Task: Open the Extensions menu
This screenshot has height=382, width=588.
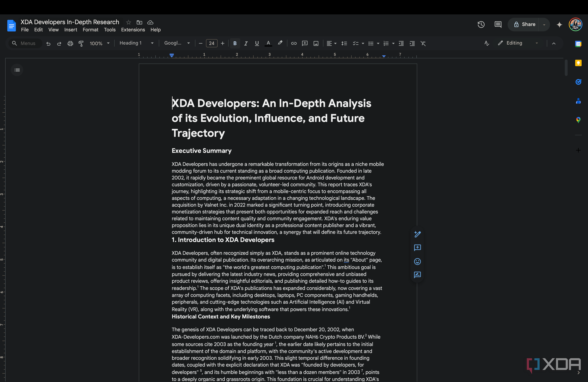Action: click(133, 30)
